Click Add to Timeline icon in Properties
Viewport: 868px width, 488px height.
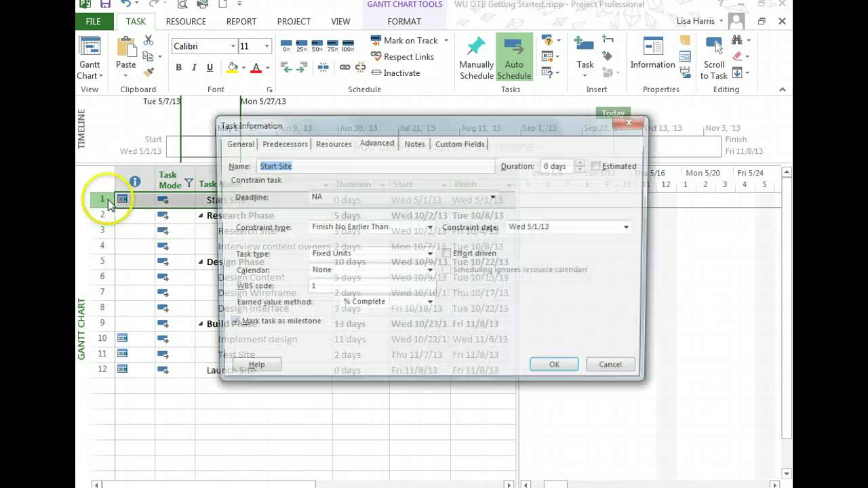tap(685, 73)
